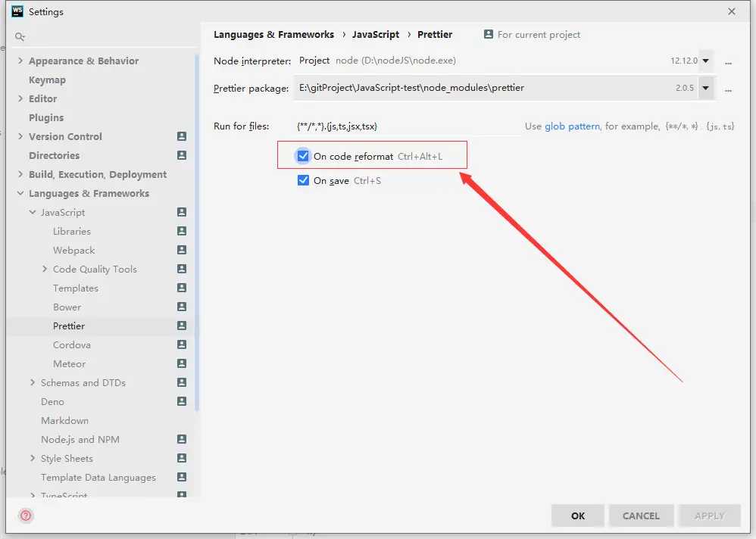Select the Libraries tree item
The image size is (756, 539).
72,231
